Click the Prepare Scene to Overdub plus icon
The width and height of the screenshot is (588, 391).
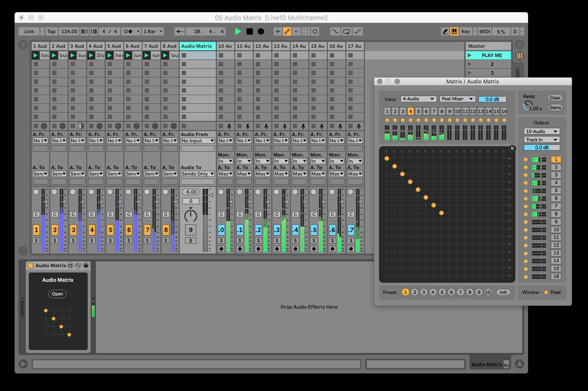point(277,31)
